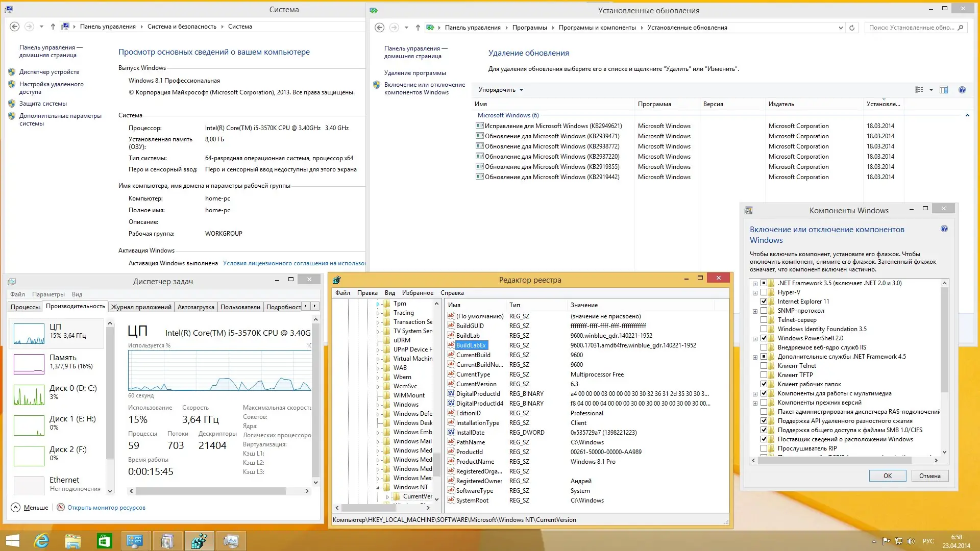Open the Правка menu in Registry Editor
This screenshot has width=980, height=551.
(x=367, y=293)
